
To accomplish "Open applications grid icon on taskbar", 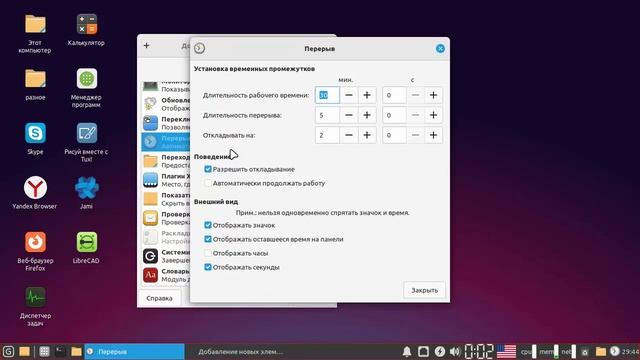I will pyautogui.click(x=44, y=351).
